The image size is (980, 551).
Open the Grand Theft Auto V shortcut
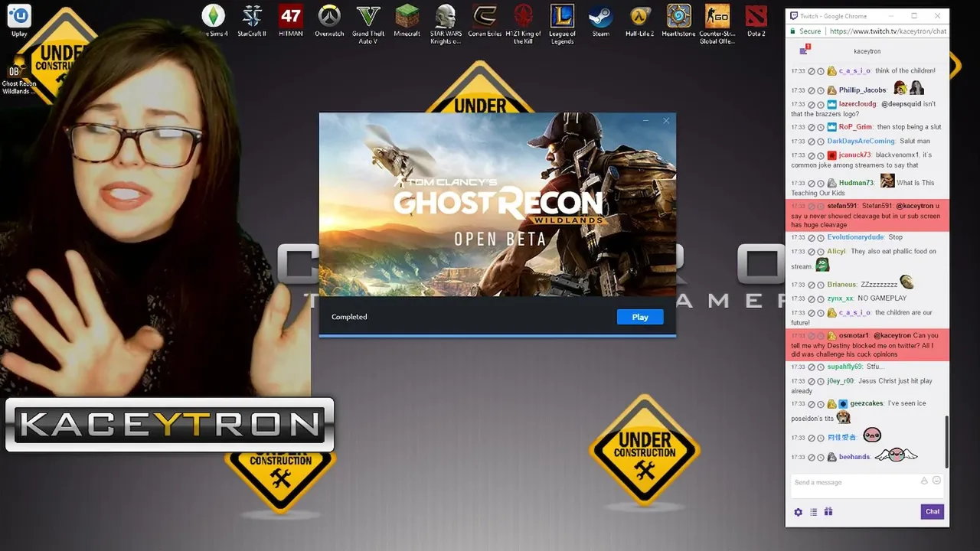pos(368,24)
